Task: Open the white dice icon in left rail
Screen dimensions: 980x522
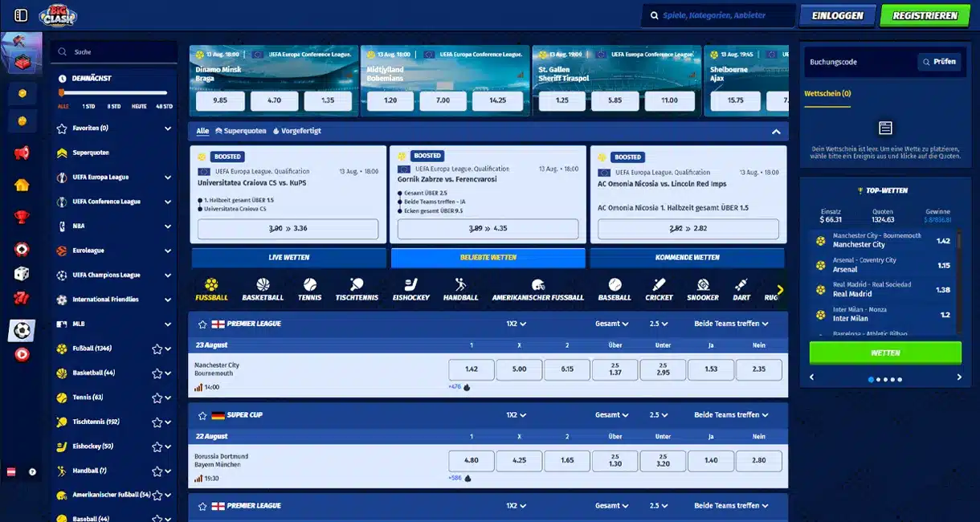Action: [22, 274]
